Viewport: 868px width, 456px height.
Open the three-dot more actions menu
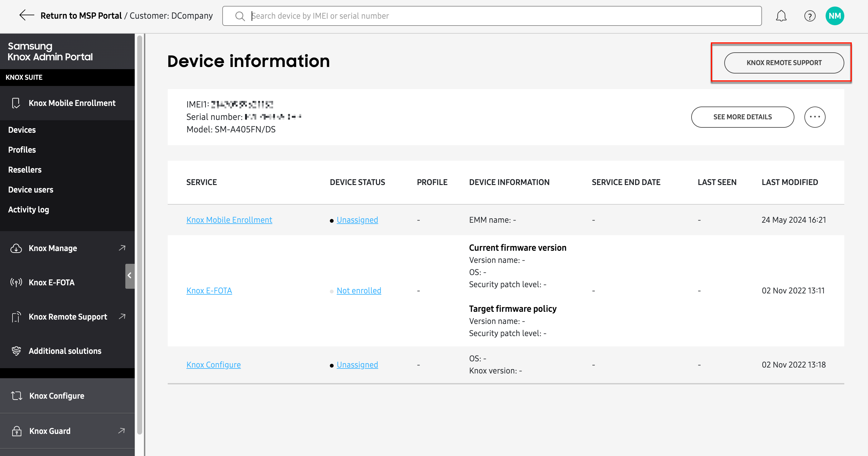814,117
